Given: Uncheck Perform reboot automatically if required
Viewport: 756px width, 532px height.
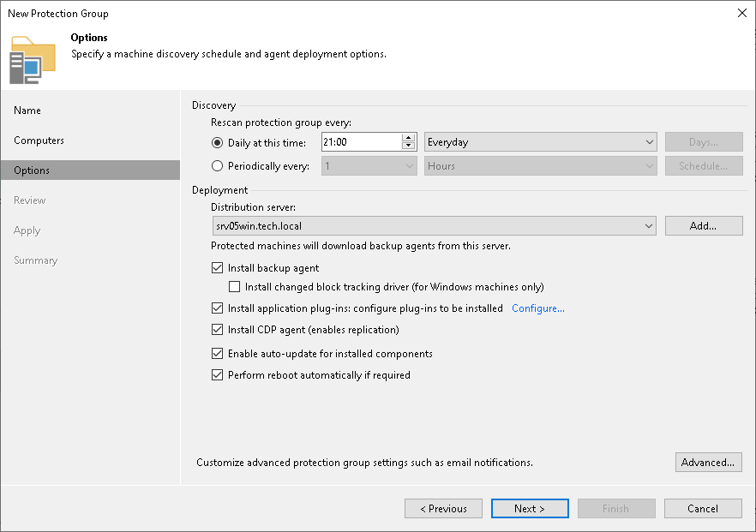Looking at the screenshot, I should (x=217, y=374).
